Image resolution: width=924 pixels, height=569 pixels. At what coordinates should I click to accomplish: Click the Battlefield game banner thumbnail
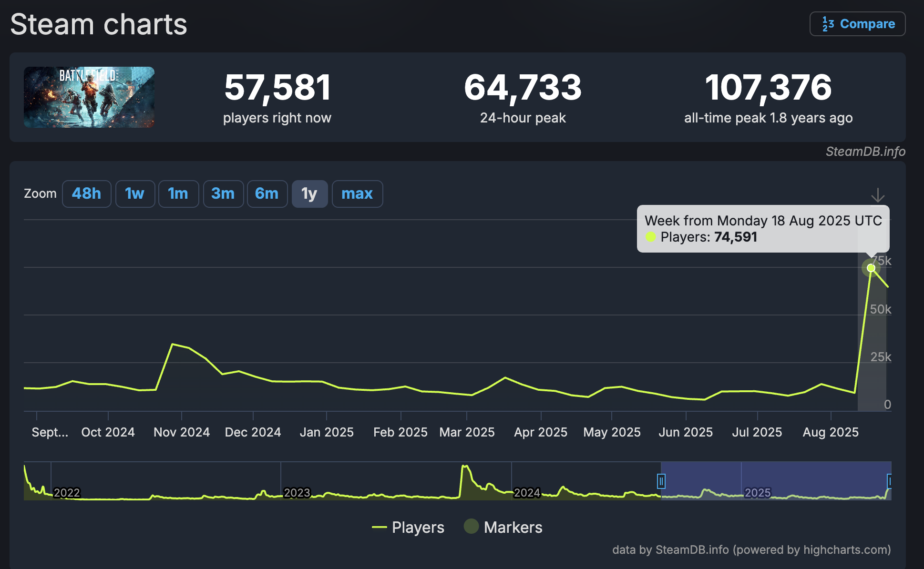[89, 97]
